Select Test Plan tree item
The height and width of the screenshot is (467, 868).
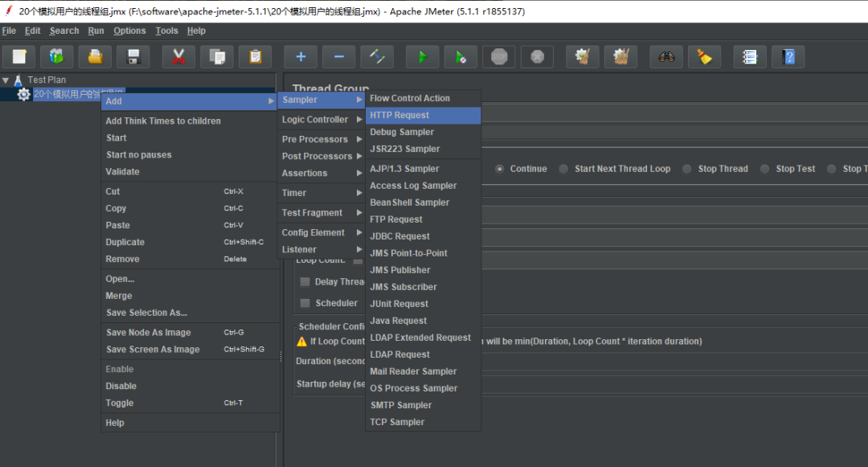[x=47, y=80]
